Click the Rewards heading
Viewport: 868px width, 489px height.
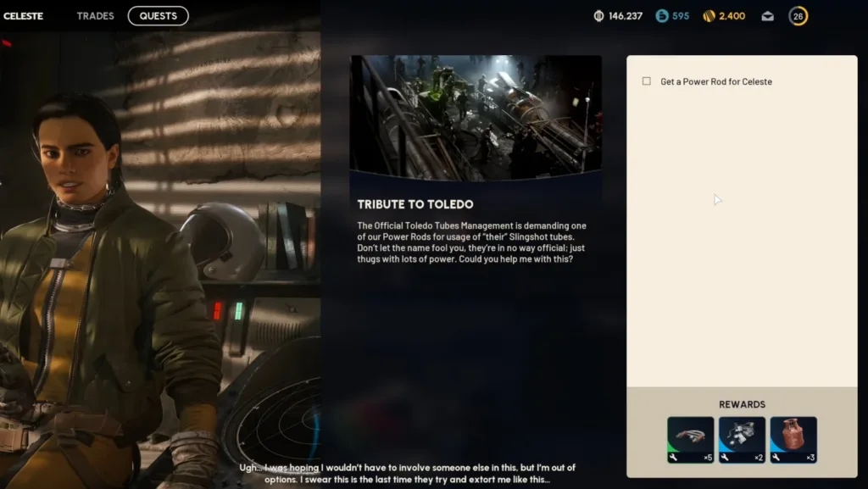(742, 404)
